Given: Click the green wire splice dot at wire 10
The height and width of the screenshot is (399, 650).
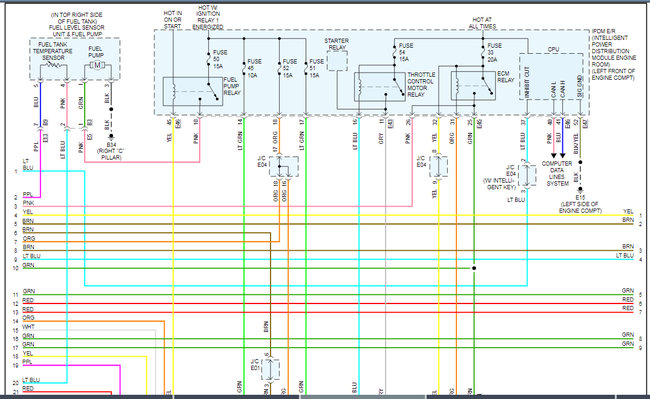Looking at the screenshot, I should point(474,268).
